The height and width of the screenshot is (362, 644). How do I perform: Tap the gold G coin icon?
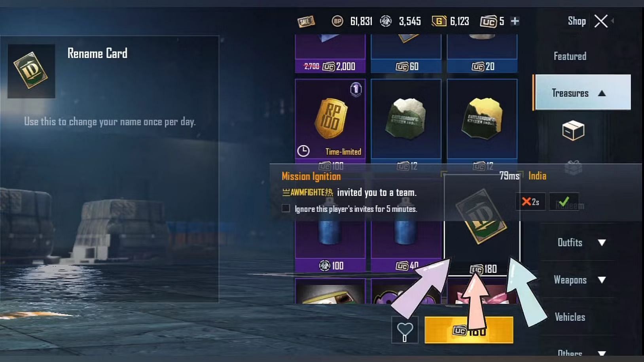click(439, 21)
